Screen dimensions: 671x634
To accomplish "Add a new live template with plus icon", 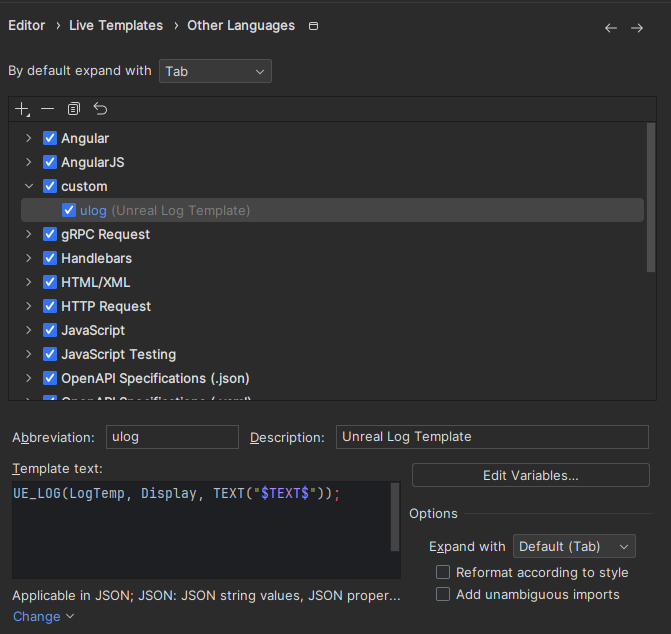I will point(22,109).
